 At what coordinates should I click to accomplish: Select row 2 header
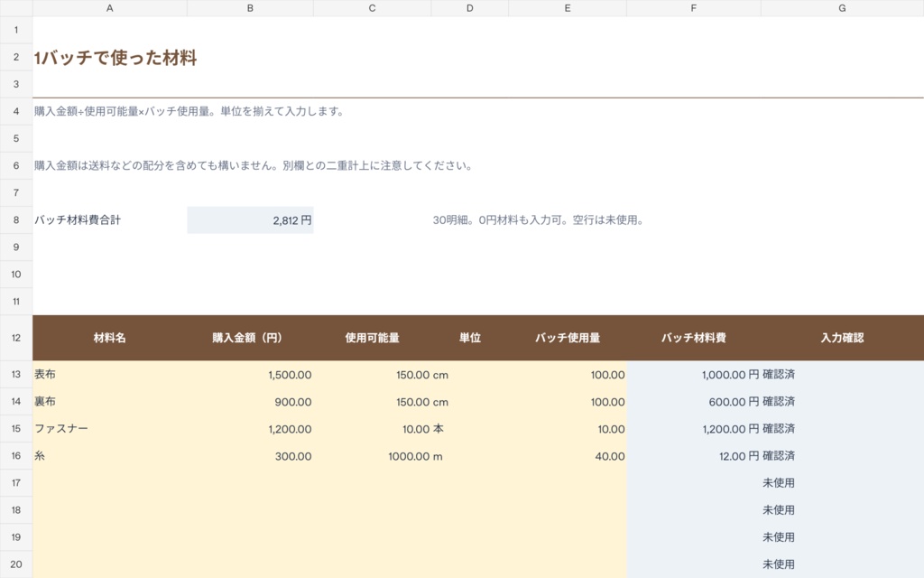pyautogui.click(x=16, y=57)
